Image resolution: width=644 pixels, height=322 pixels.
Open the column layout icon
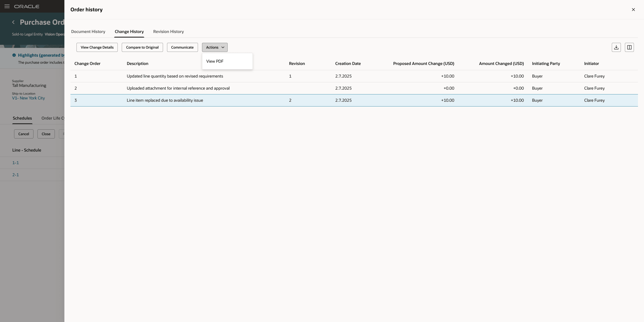click(629, 47)
